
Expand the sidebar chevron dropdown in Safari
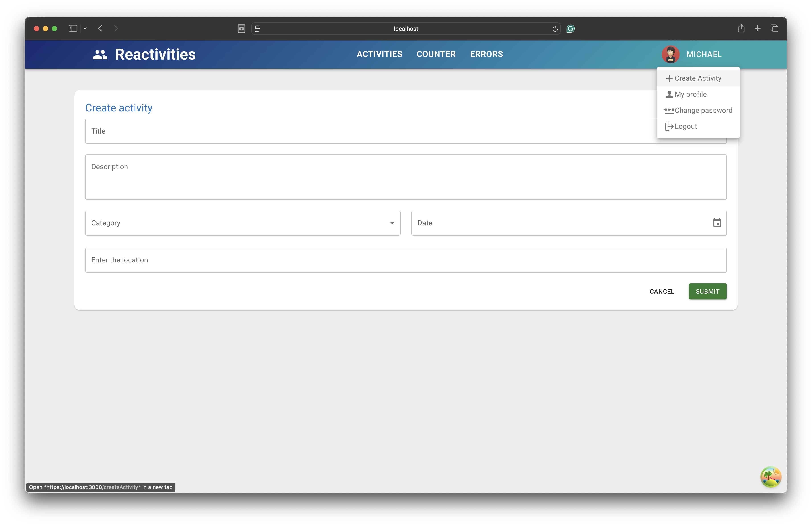pyautogui.click(x=85, y=29)
